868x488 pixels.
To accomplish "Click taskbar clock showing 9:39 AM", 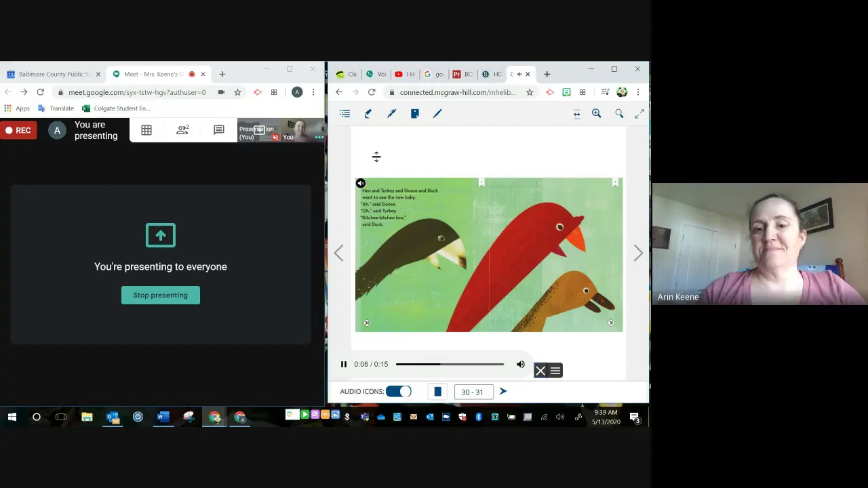I will (606, 417).
